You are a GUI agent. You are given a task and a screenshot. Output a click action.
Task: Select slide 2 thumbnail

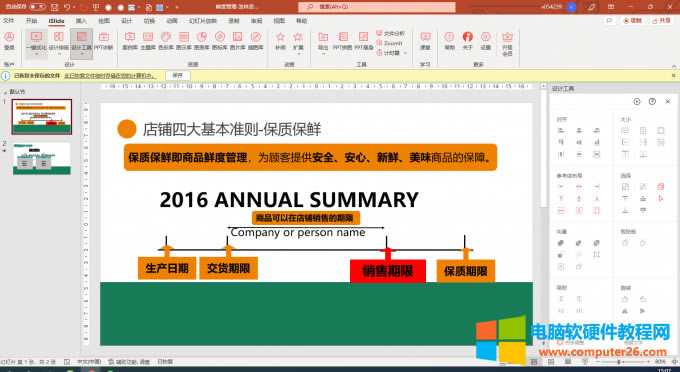click(x=42, y=158)
